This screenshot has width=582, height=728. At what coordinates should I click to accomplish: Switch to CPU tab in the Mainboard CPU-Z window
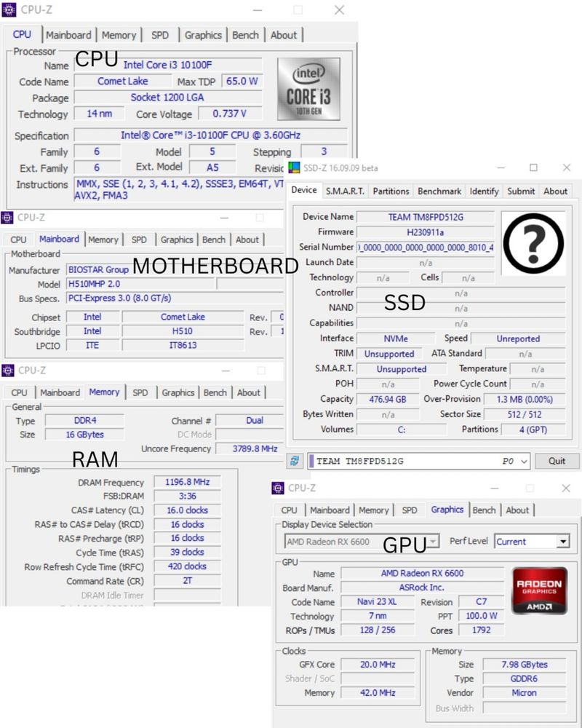coord(19,240)
